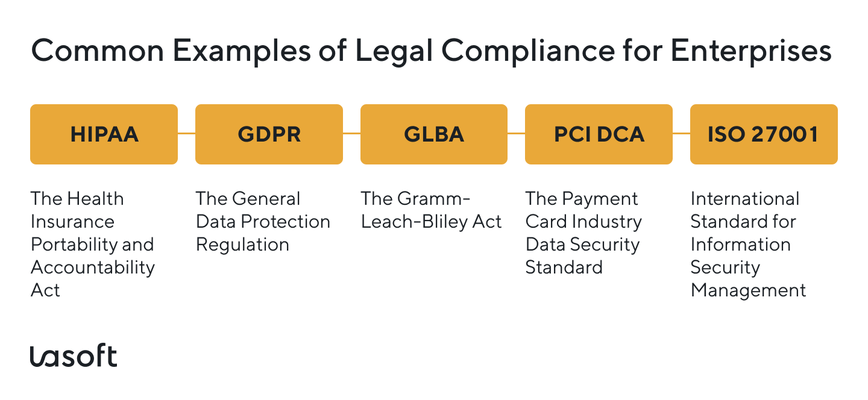Viewport: 868px width, 400px height.
Task: Click the connector line between HIPAA and GDPR
Action: pos(186,134)
